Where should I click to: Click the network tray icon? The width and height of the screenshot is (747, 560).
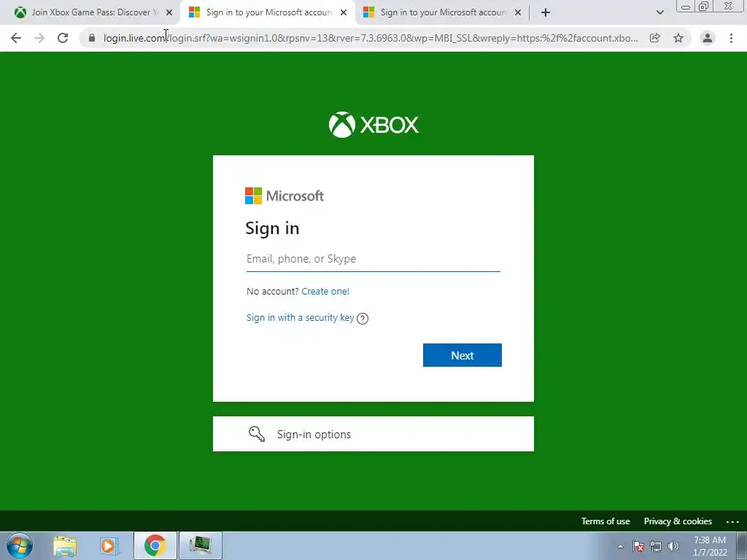pyautogui.click(x=656, y=546)
